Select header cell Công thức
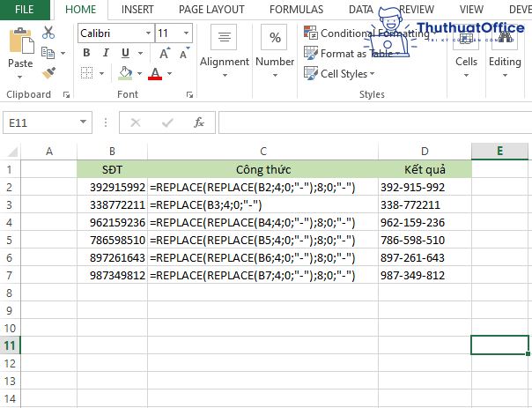Screen dimensions: 532x408 tap(263, 169)
